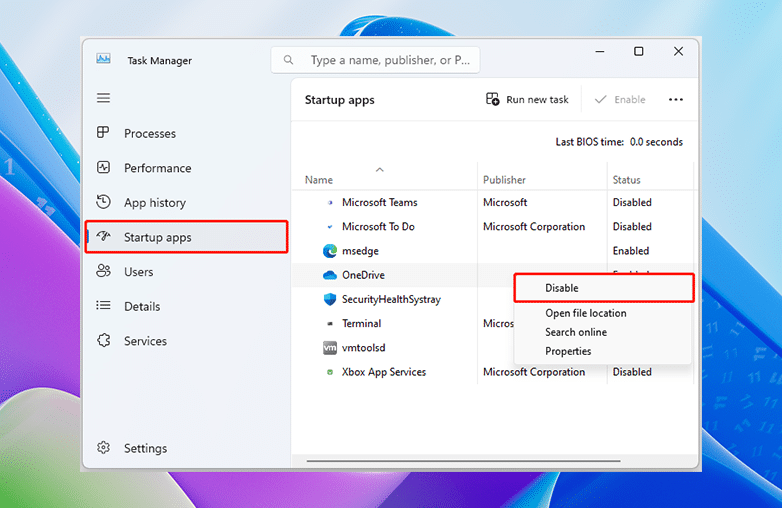Close the Task Manager window
The height and width of the screenshot is (508, 782).
678,51
